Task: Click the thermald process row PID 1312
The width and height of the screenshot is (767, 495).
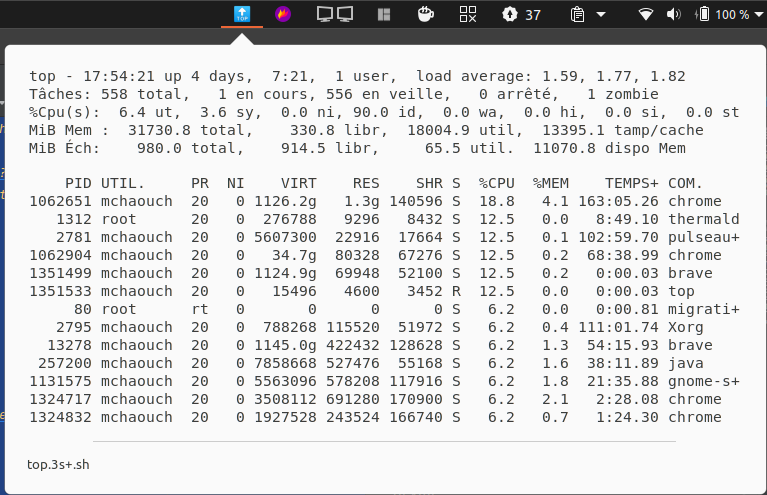Action: pos(384,219)
